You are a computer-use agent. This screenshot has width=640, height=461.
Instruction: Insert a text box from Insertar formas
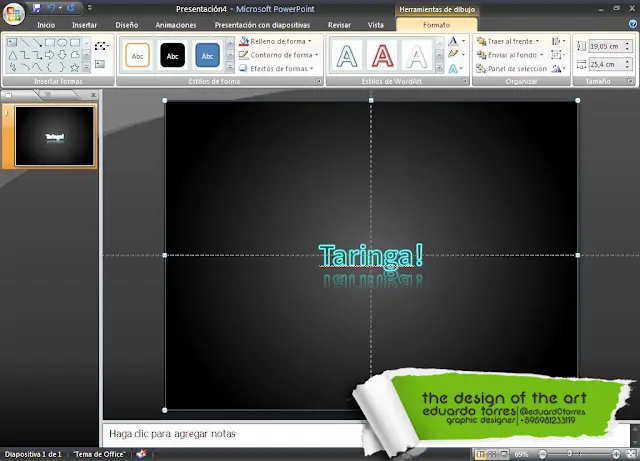click(x=101, y=65)
